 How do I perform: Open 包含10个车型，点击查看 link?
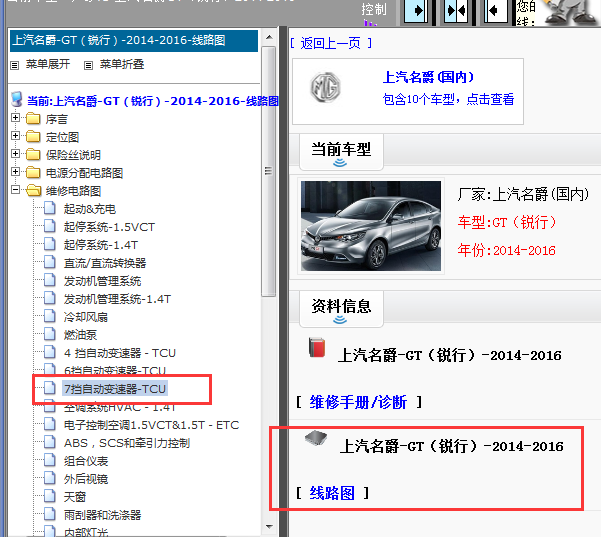point(448,99)
